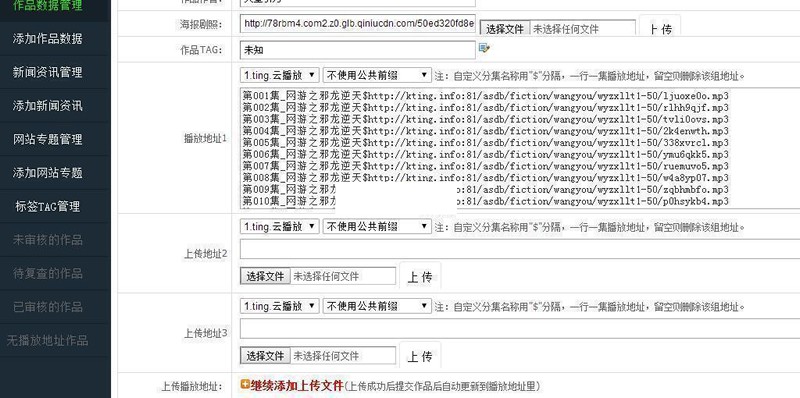Open 网站专题管理 in the sidebar
This screenshot has height=398, width=800.
47,139
